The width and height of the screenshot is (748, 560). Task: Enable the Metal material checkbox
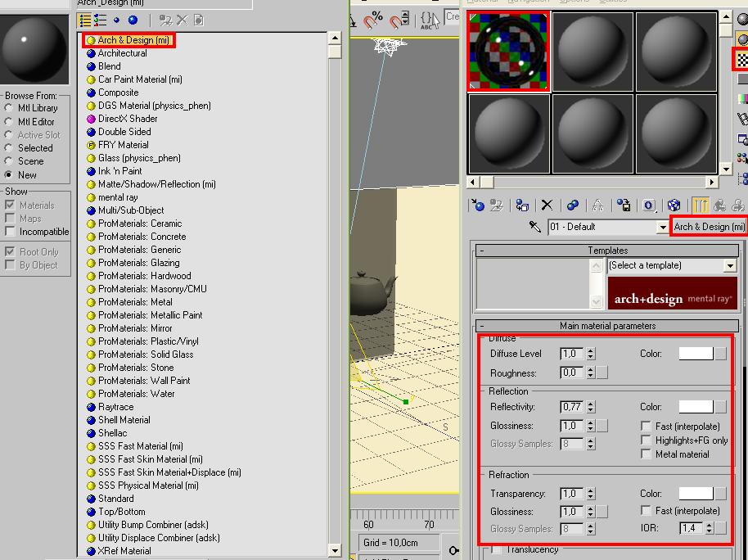(x=646, y=454)
